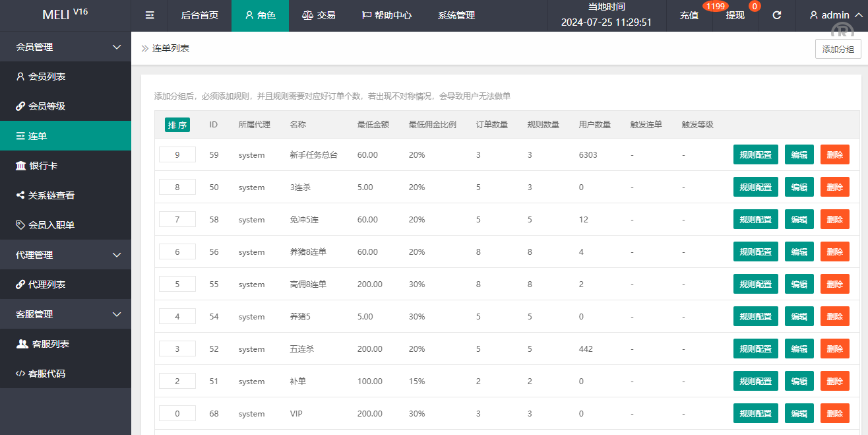The height and width of the screenshot is (435, 868).
Task: Click the 添加分组 button
Action: [838, 49]
